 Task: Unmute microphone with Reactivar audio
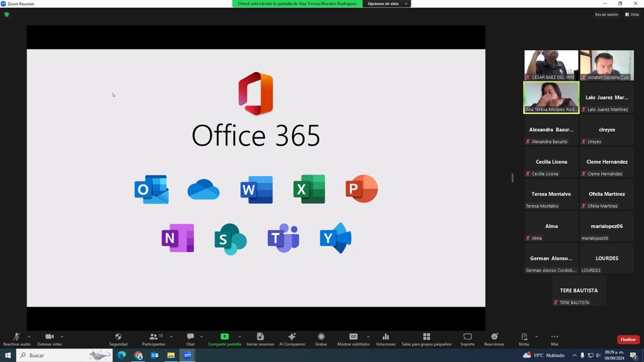(x=17, y=337)
